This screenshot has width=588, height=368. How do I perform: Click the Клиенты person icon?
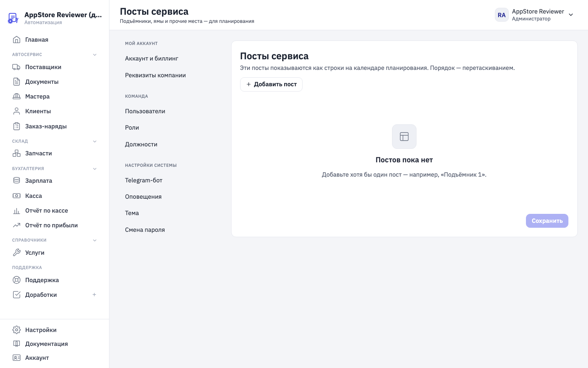tap(16, 111)
